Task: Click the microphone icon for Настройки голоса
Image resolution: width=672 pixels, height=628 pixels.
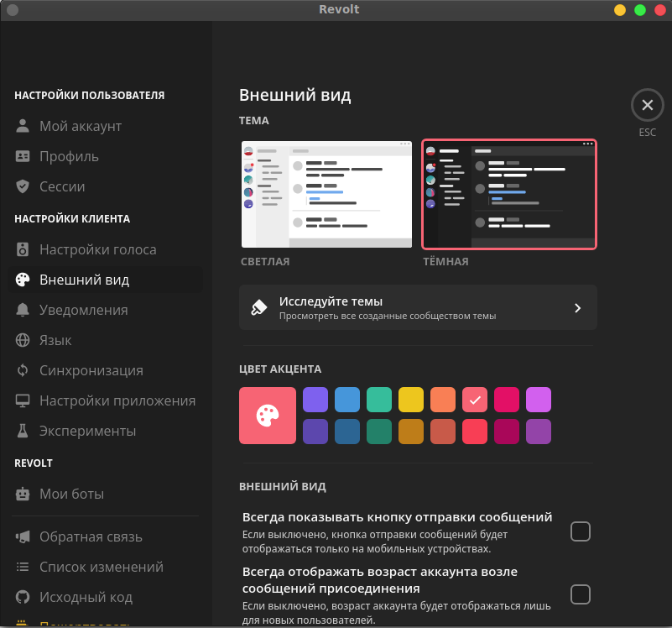Action: click(x=22, y=249)
